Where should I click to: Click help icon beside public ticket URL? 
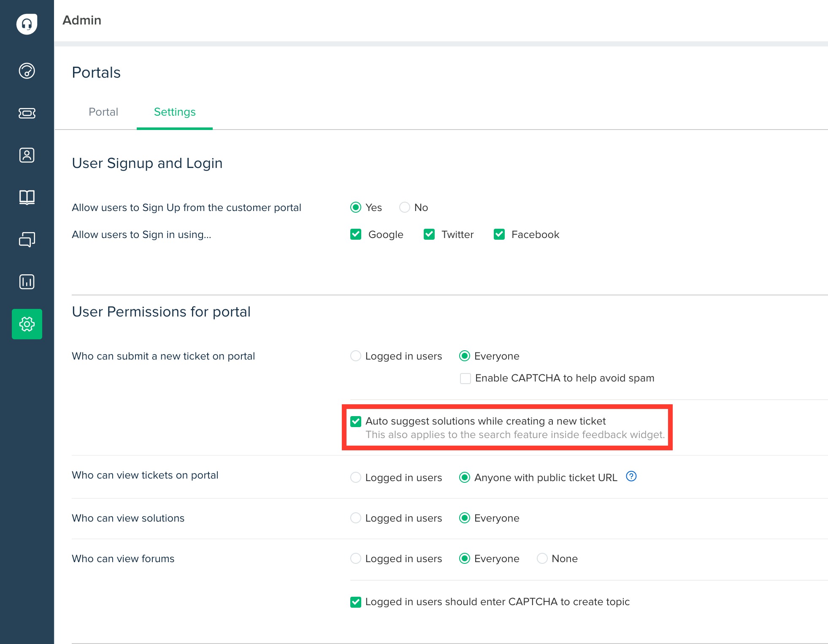(x=631, y=476)
